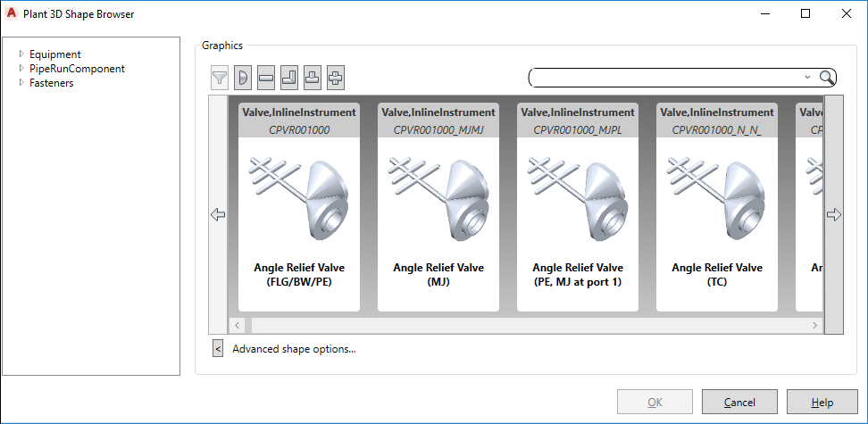
Task: Click the CPVR001000_N_N_ card header
Action: click(x=717, y=121)
